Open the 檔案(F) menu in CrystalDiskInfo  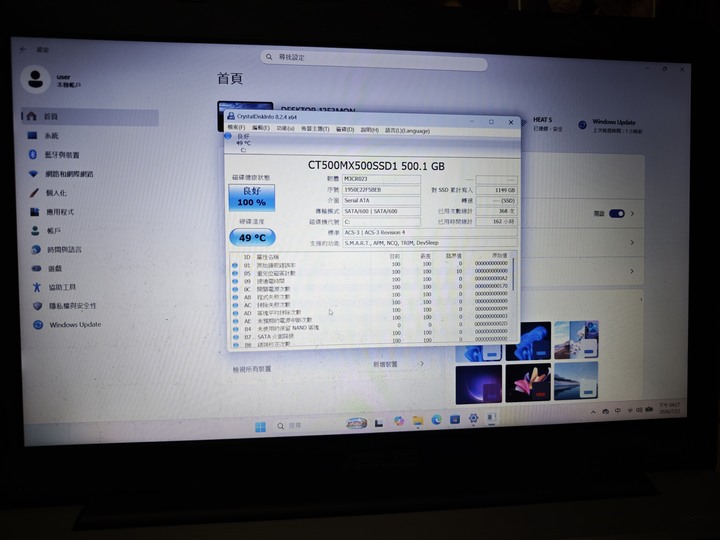236,128
